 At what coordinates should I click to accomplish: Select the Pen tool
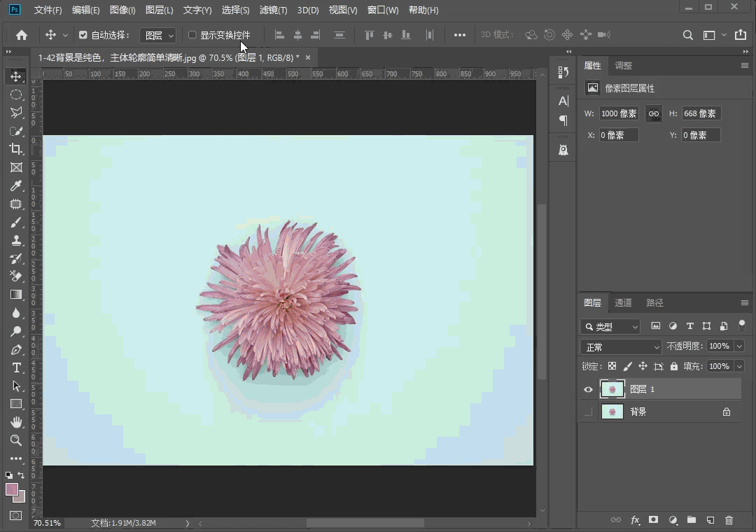click(x=16, y=350)
